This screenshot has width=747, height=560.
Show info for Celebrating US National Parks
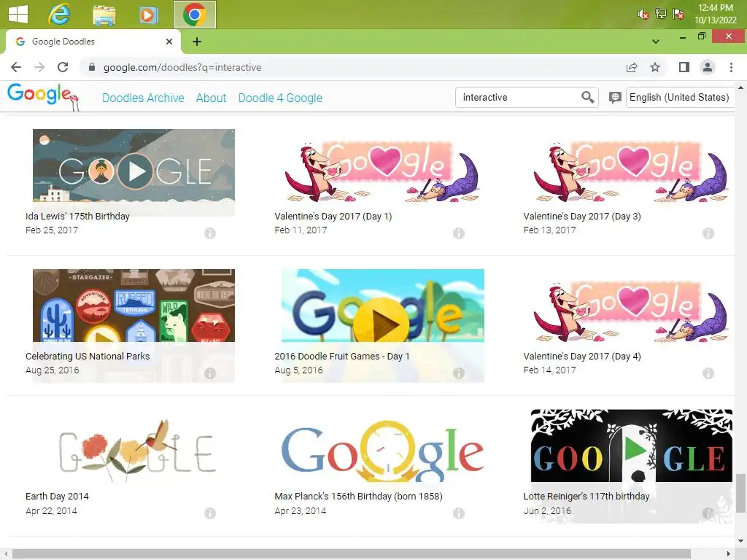(210, 373)
